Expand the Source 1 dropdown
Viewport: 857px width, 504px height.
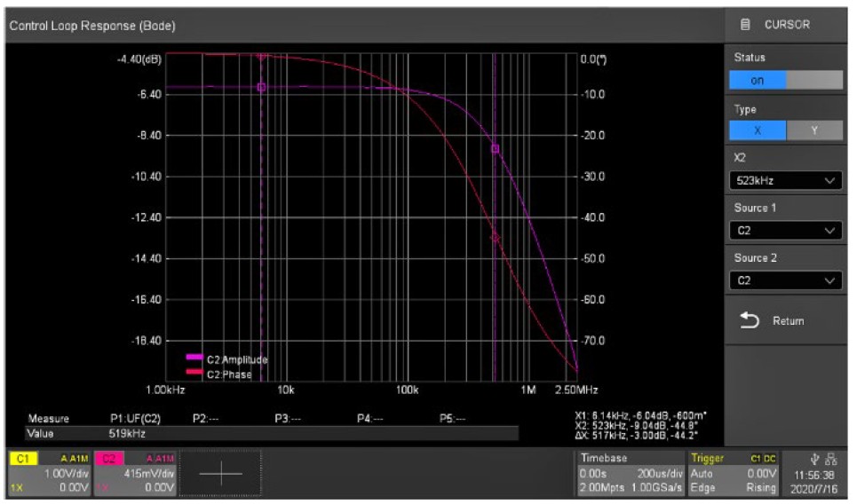tap(785, 231)
